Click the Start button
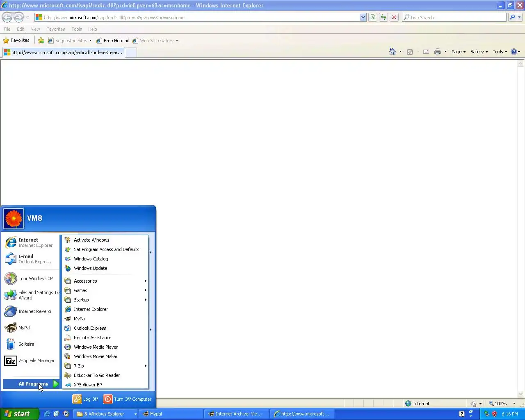This screenshot has width=525, height=420. [x=19, y=414]
